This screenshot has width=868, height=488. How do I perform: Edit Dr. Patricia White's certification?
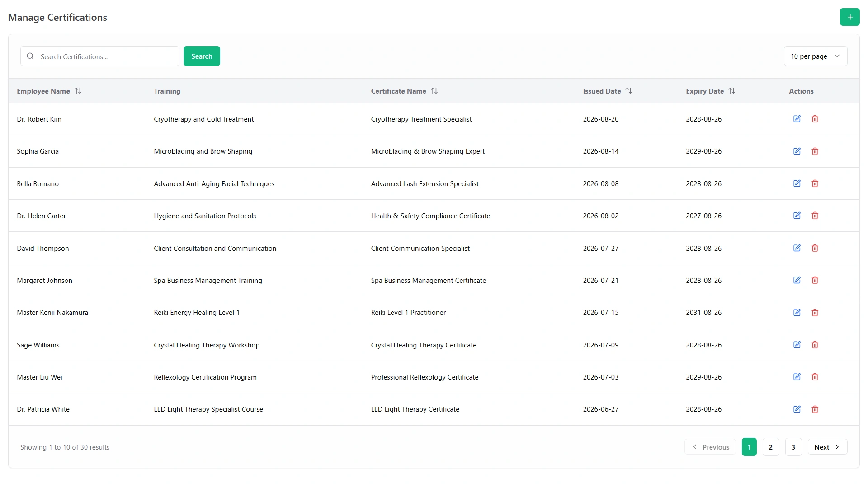(797, 409)
